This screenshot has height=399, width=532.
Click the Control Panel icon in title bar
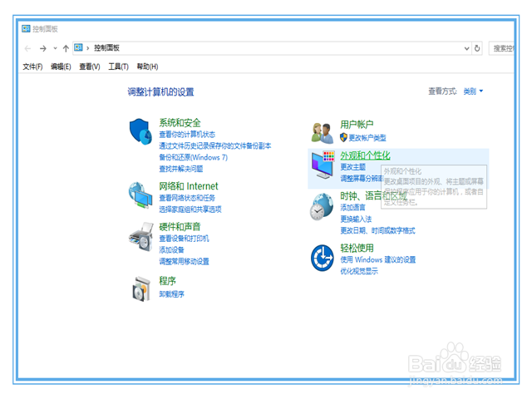pyautogui.click(x=26, y=28)
